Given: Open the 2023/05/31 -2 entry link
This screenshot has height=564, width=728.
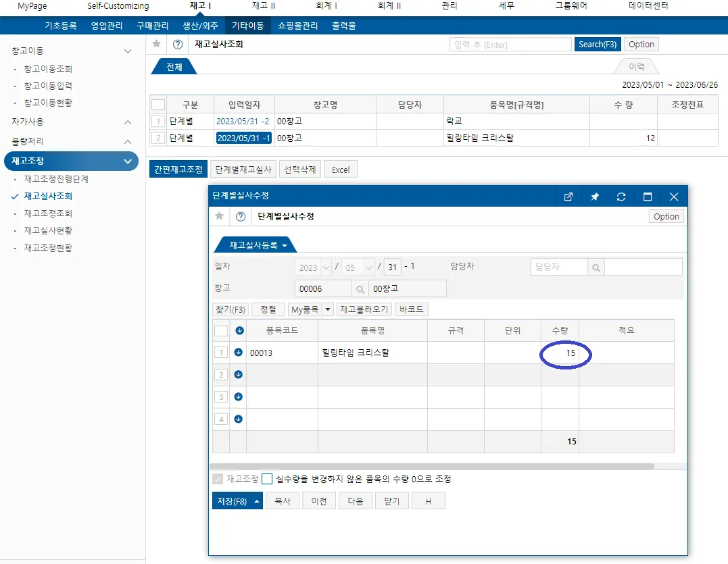Looking at the screenshot, I should coord(243,121).
